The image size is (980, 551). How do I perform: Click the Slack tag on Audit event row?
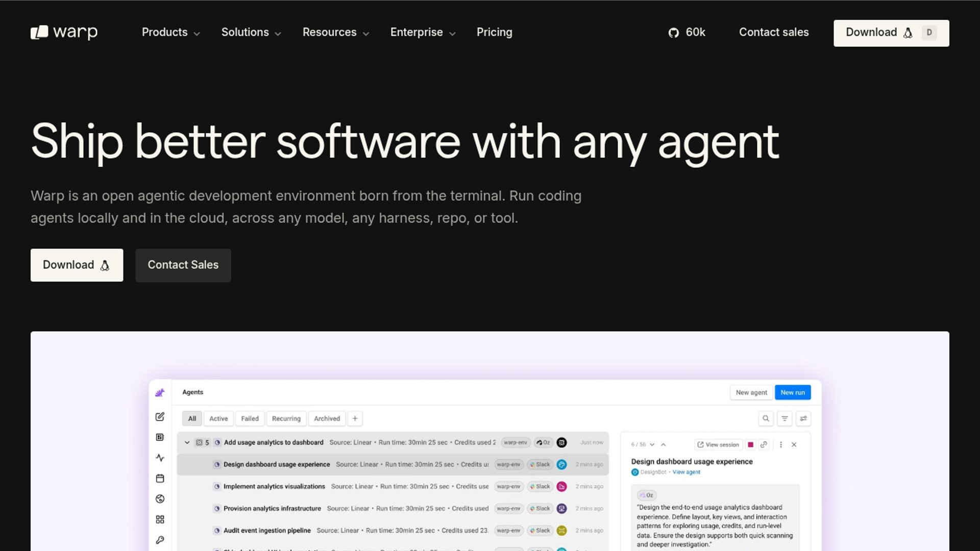point(540,530)
